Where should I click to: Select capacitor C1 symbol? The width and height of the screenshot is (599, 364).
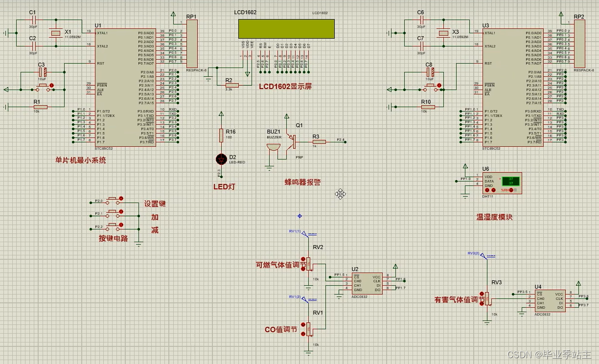tap(33, 20)
